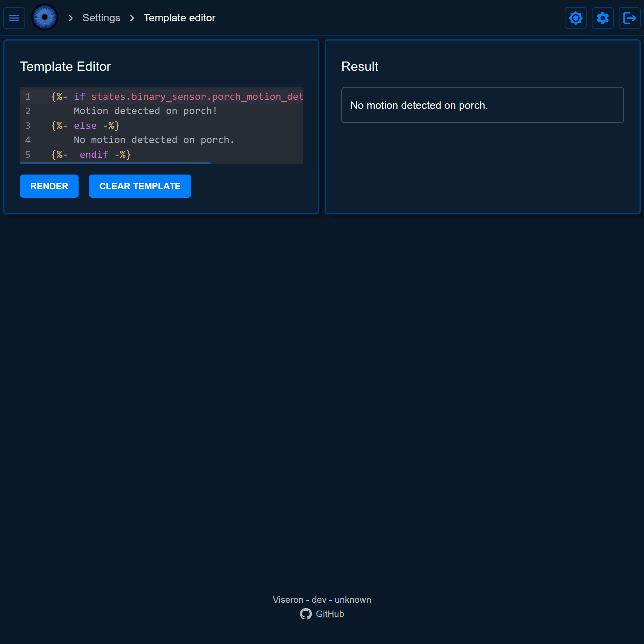
Task: Click the result output text box
Action: (x=482, y=105)
